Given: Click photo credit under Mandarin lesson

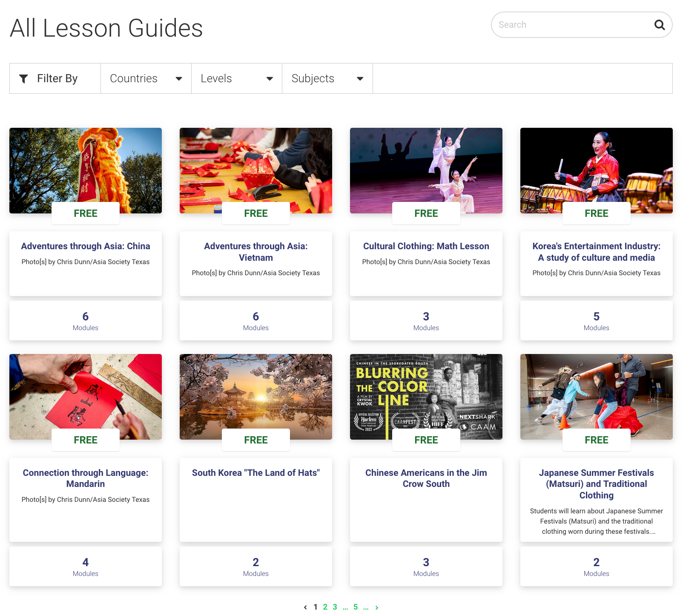Looking at the screenshot, I should point(86,500).
